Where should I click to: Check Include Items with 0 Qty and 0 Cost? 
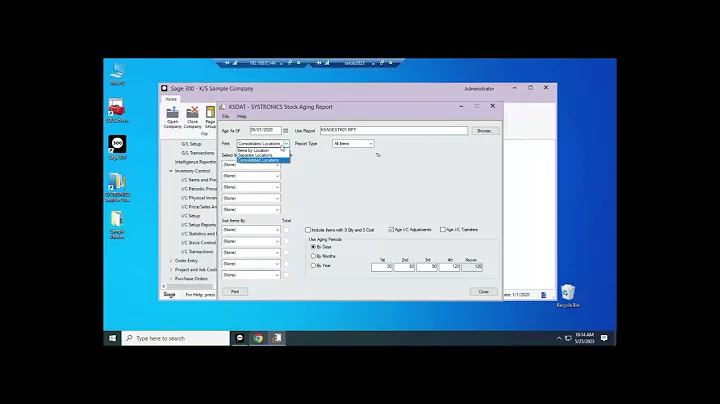coord(308,230)
